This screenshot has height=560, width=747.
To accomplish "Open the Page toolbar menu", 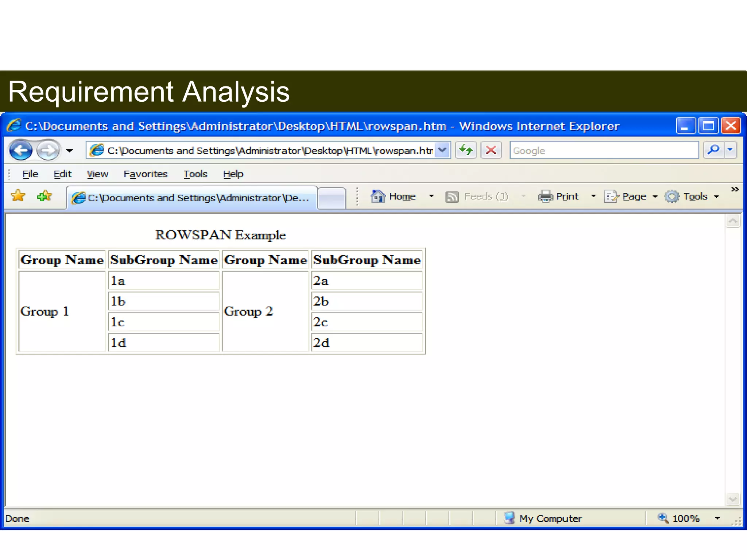I will 631,197.
